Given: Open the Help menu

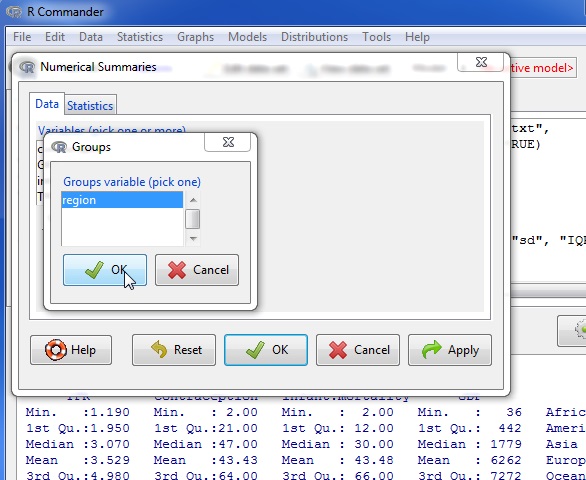Looking at the screenshot, I should click(x=417, y=37).
